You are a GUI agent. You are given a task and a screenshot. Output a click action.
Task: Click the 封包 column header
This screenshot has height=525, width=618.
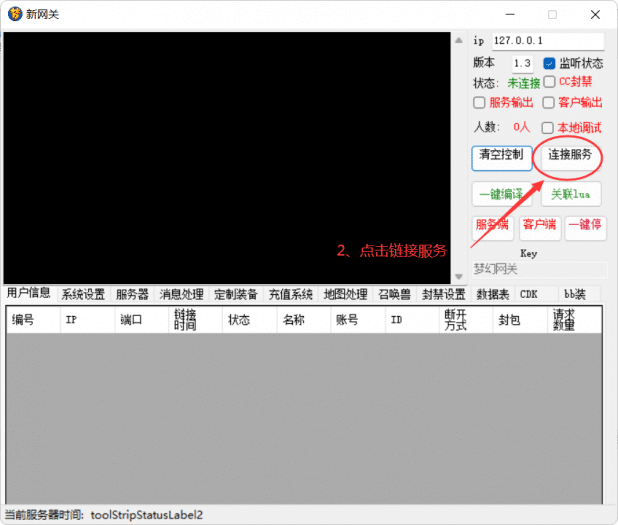coord(520,320)
